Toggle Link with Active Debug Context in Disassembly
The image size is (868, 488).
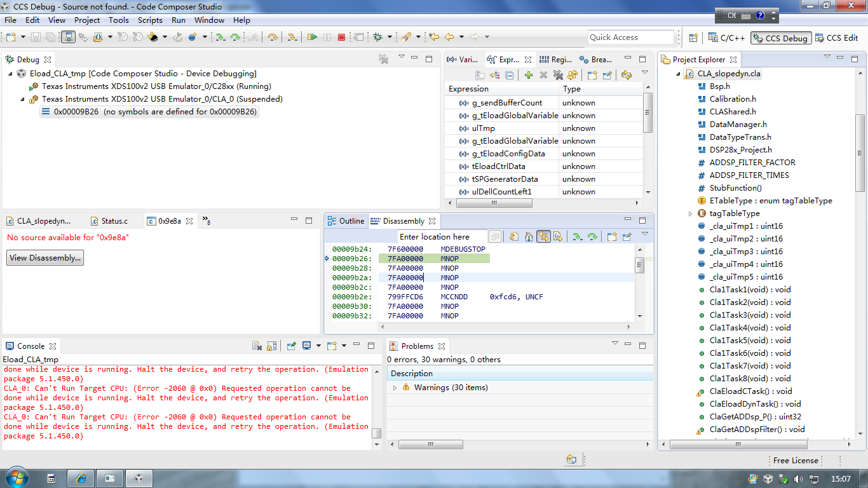click(x=543, y=237)
